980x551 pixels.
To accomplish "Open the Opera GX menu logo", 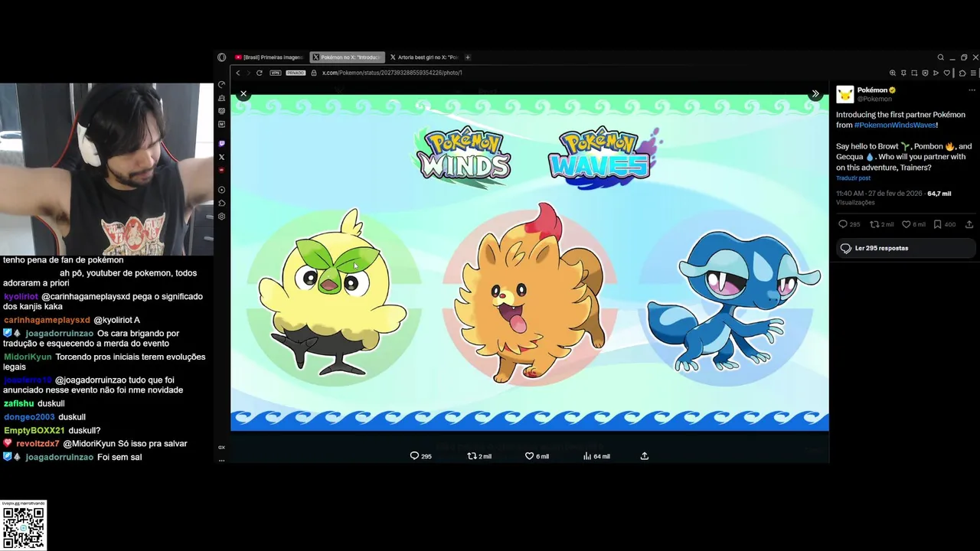I will pos(221,57).
